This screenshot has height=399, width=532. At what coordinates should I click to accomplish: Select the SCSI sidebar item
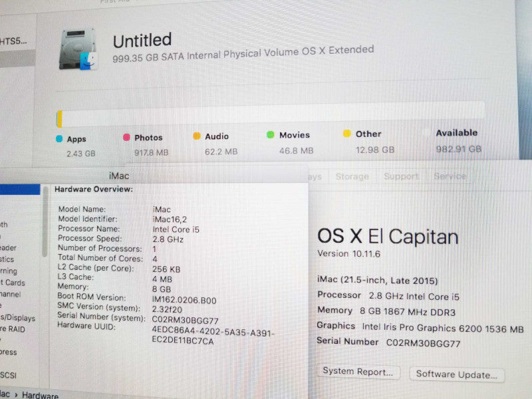(x=8, y=375)
